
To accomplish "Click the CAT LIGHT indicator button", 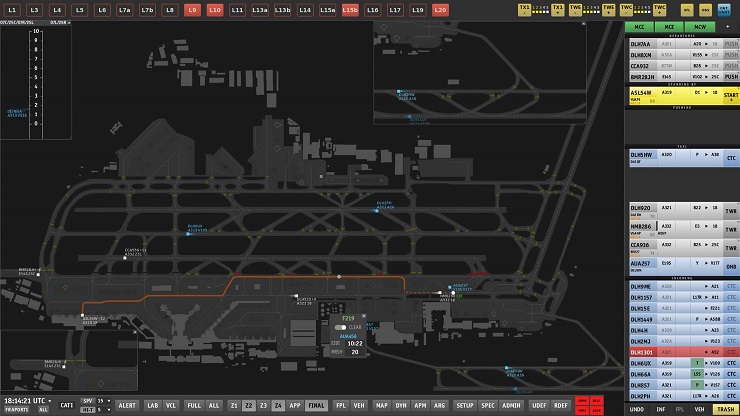I will click(x=723, y=9).
